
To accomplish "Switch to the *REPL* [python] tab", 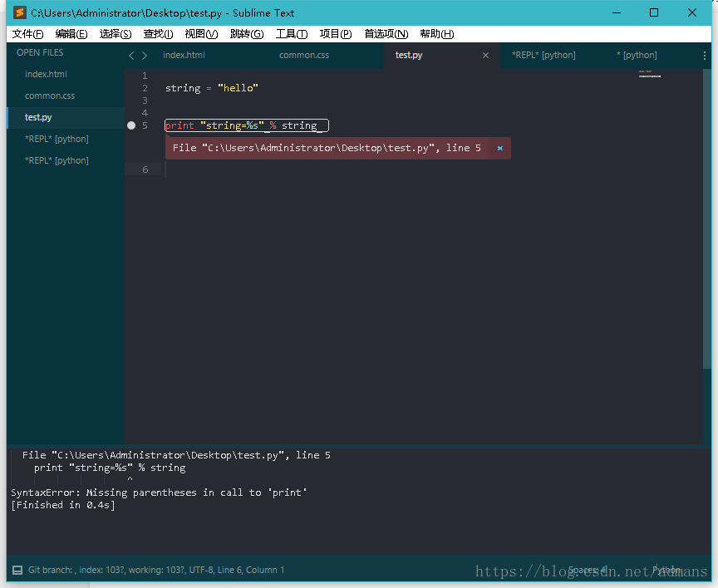I will [x=543, y=55].
